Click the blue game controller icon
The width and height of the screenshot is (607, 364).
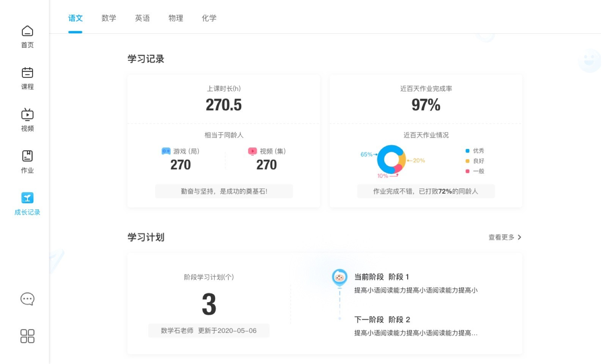[x=166, y=151]
